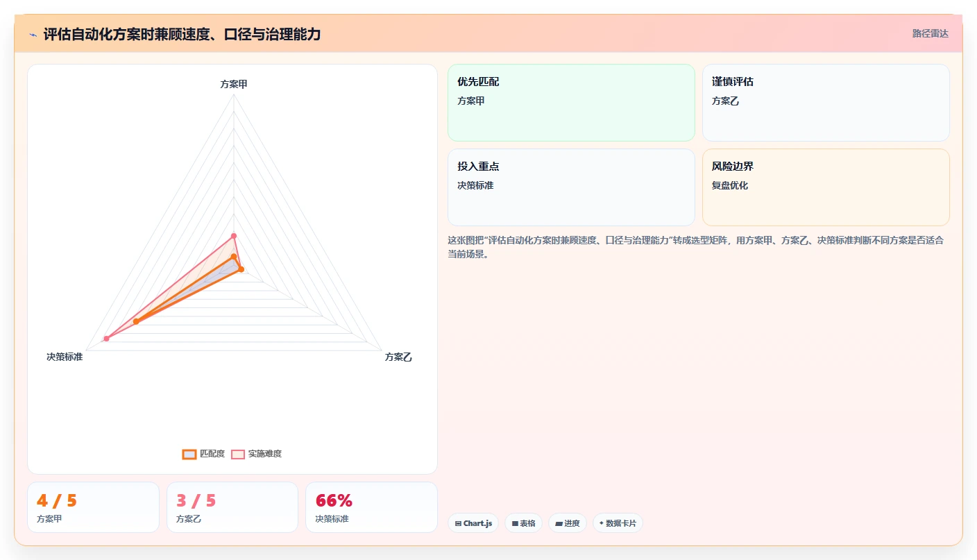
Task: Select the 数据卡片 chip
Action: pos(618,523)
